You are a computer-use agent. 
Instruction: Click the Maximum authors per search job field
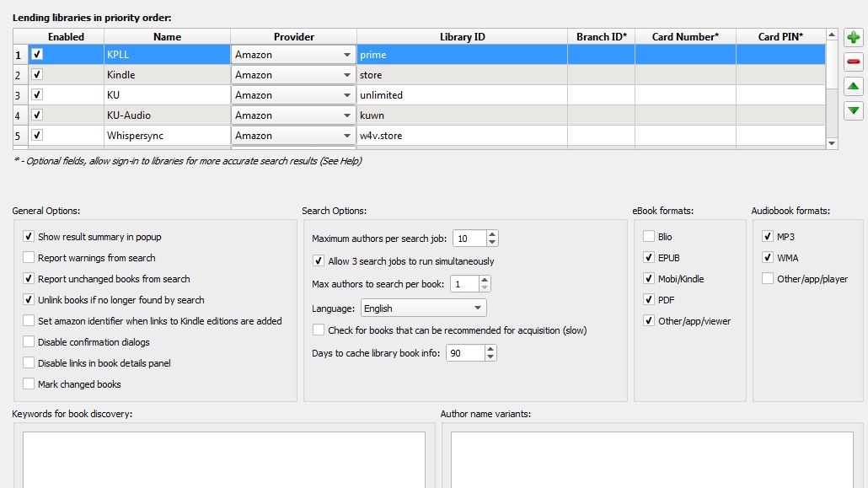[x=470, y=239]
